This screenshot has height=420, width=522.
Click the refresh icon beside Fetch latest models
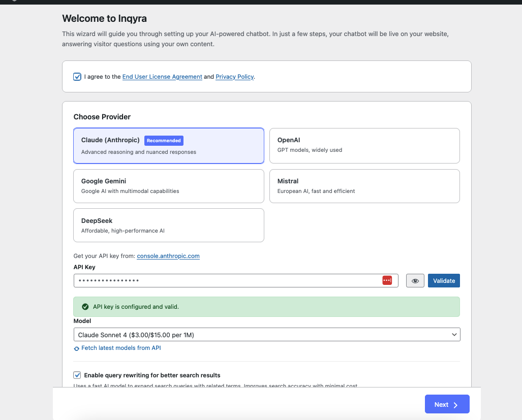pos(77,348)
